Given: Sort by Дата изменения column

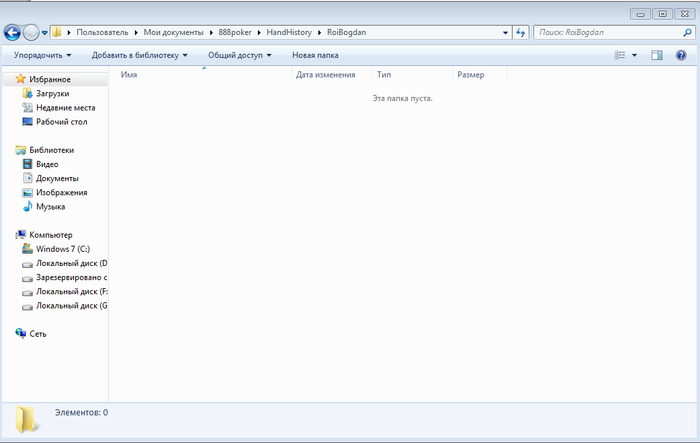Looking at the screenshot, I should (332, 75).
